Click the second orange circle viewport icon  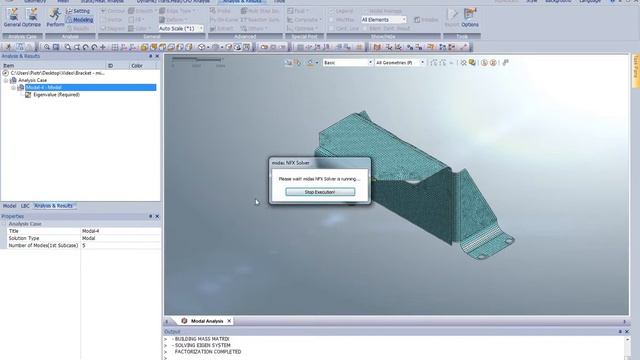[x=493, y=62]
